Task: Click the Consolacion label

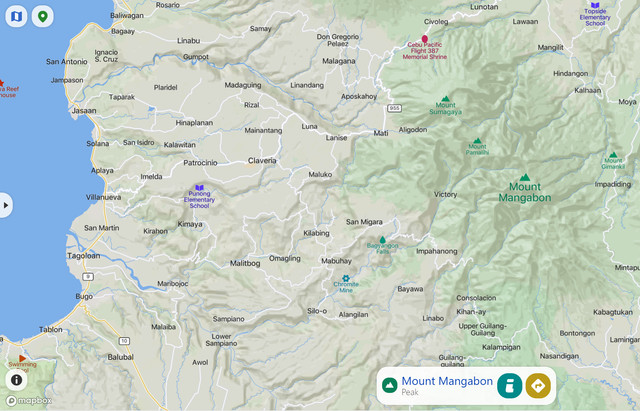Action: (x=476, y=298)
